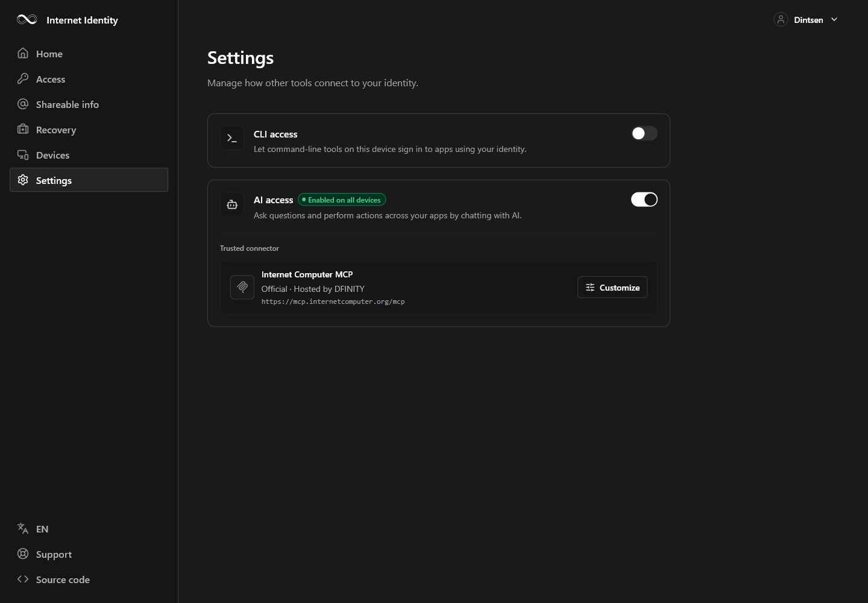Open the Support link
Image resolution: width=868 pixels, height=603 pixels.
point(89,554)
